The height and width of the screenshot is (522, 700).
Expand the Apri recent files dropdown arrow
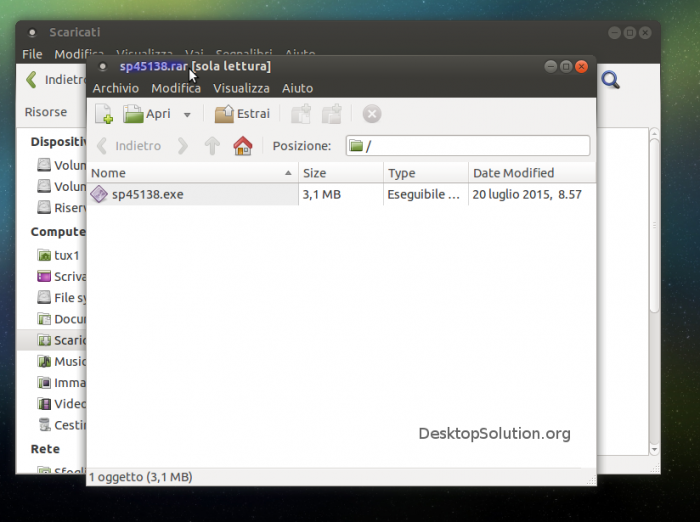(x=187, y=115)
